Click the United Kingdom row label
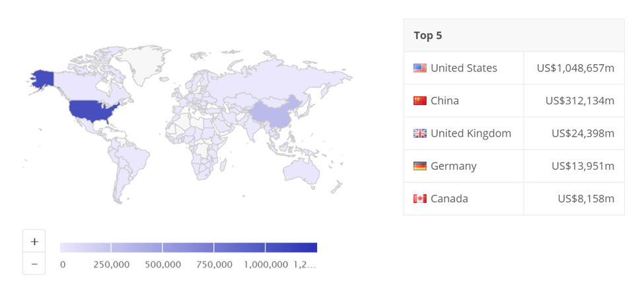Image resolution: width=644 pixels, height=288 pixels. click(470, 133)
